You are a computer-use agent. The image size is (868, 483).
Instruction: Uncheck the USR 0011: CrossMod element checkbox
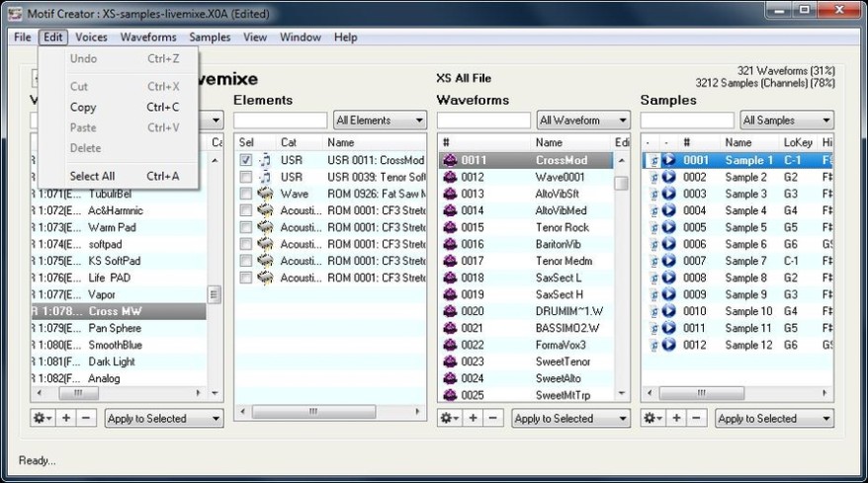click(246, 160)
